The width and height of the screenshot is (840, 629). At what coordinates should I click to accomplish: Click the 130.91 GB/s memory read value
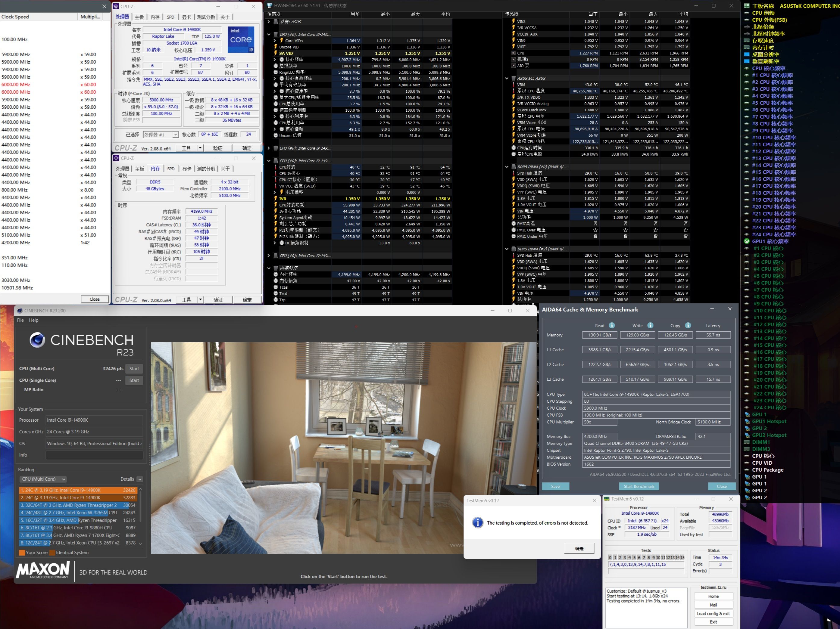coord(600,335)
